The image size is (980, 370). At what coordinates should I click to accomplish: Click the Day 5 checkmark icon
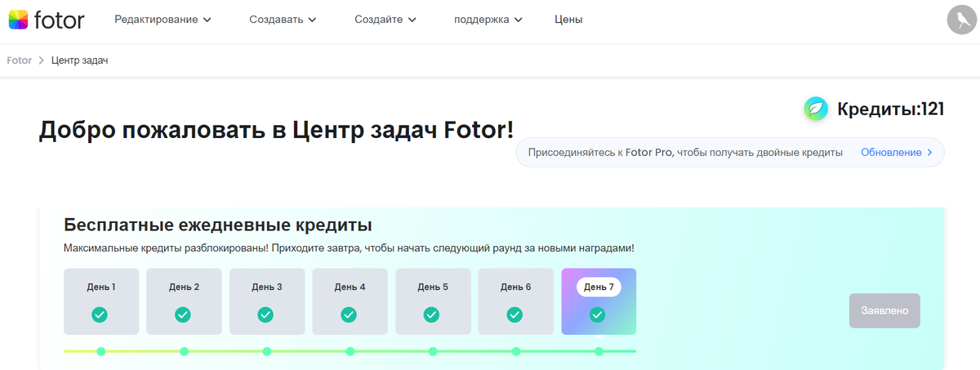(431, 314)
